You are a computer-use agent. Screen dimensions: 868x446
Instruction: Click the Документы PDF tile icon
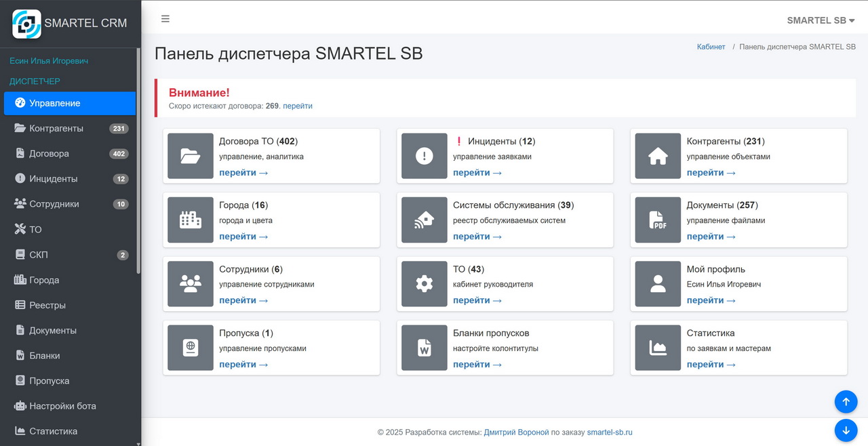click(x=658, y=220)
